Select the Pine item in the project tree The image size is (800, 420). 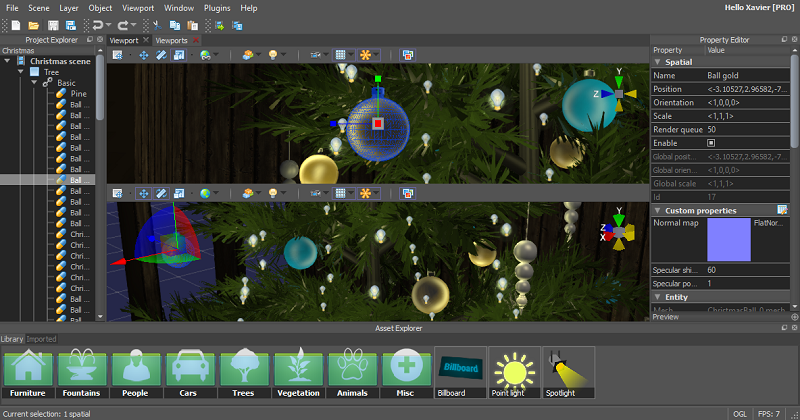78,93
